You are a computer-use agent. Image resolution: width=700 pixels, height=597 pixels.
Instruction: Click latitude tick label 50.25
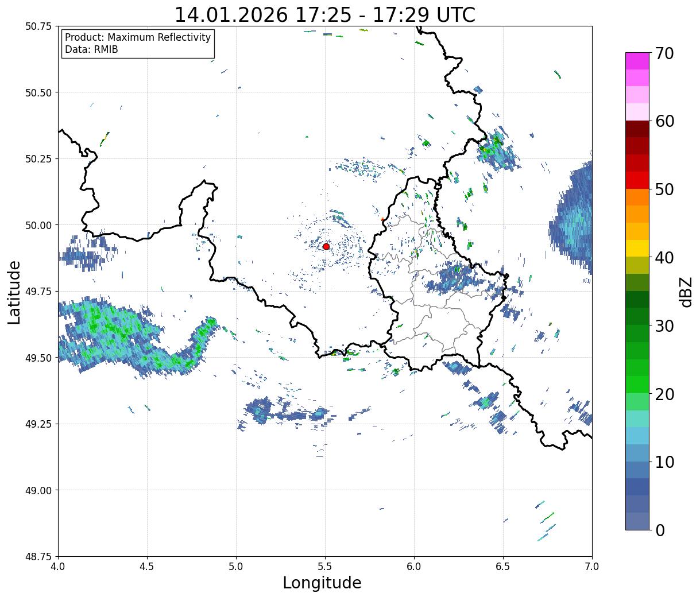click(38, 159)
